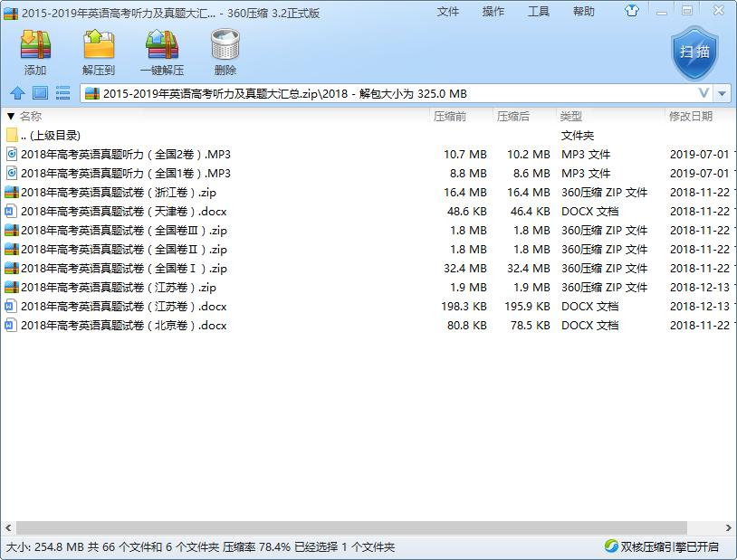Click the horizontal scrollbar at the bottom
This screenshot has height=560, width=737.
coord(362,527)
